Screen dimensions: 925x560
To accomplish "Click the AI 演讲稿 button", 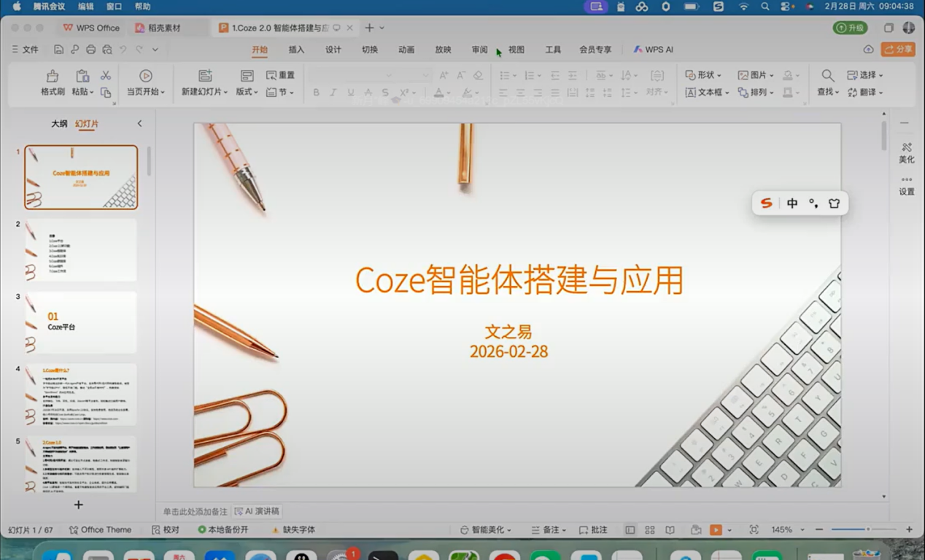I will tap(257, 512).
